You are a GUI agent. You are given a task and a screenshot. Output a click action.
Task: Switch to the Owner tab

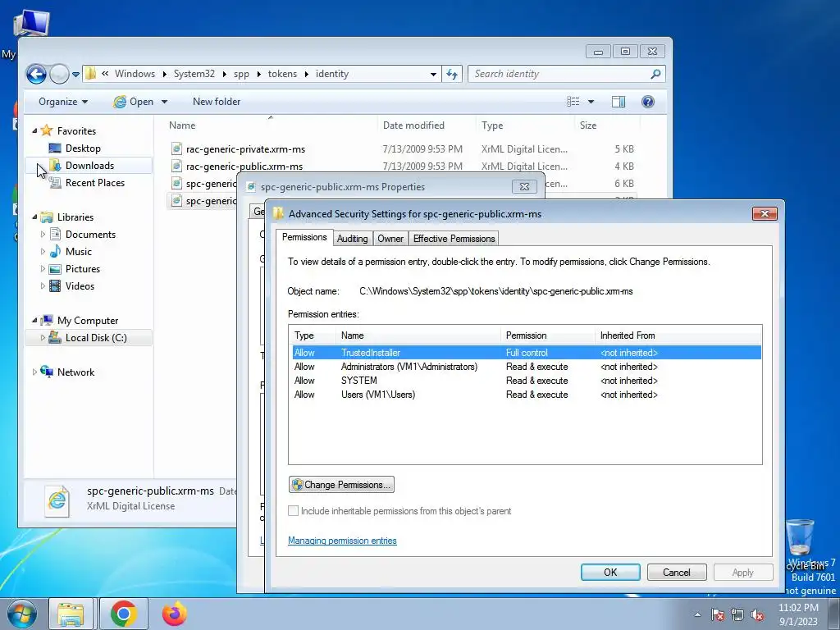pos(390,239)
